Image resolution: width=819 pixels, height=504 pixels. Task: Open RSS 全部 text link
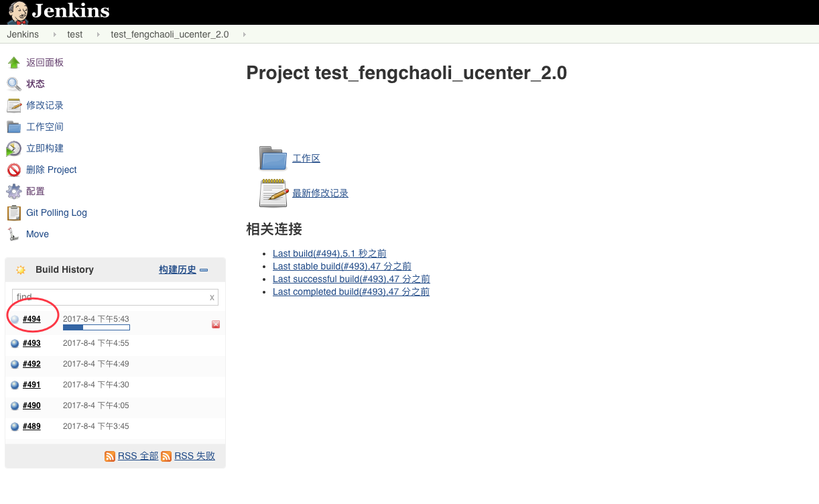point(138,456)
